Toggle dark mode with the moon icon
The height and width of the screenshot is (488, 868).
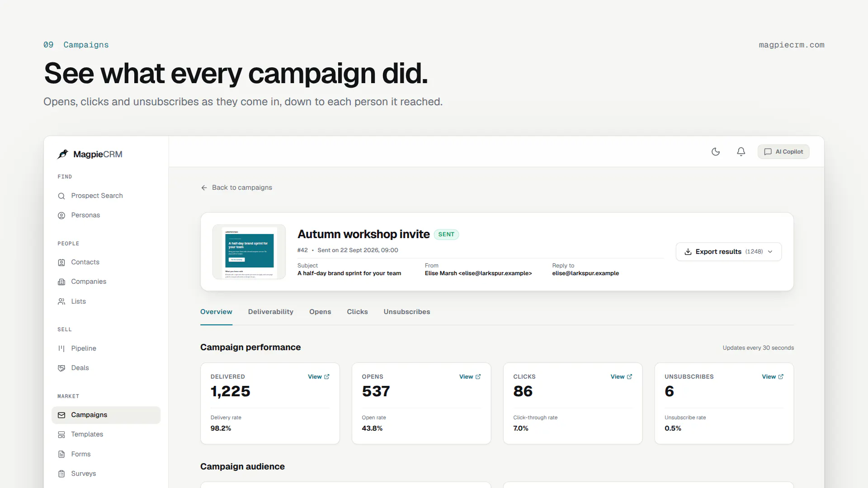[x=716, y=152]
